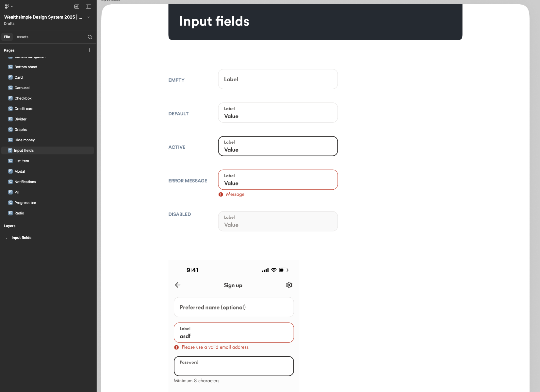
Task: Select the Credit card page
Action: 24,109
